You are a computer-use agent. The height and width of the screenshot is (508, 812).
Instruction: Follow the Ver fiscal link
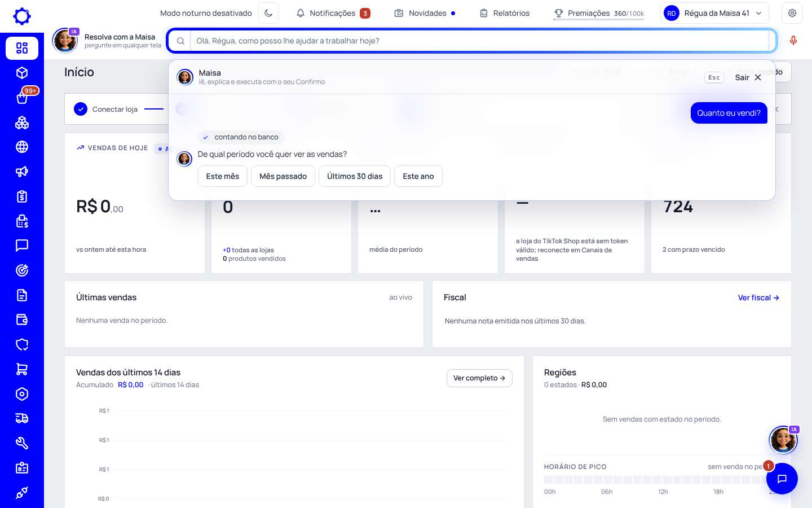tap(758, 297)
